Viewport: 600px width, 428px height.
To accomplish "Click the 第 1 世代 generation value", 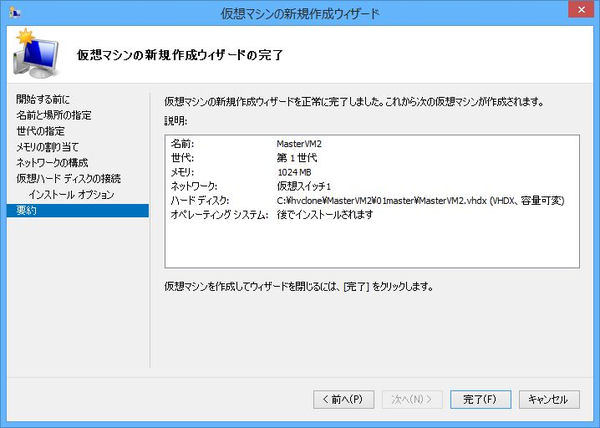I will pyautogui.click(x=297, y=158).
